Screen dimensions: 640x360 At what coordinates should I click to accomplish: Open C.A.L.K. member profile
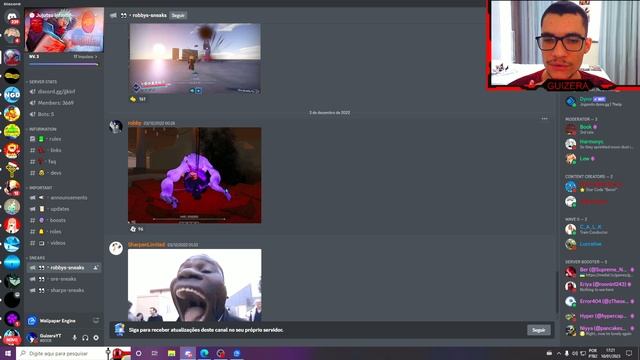pyautogui.click(x=598, y=229)
